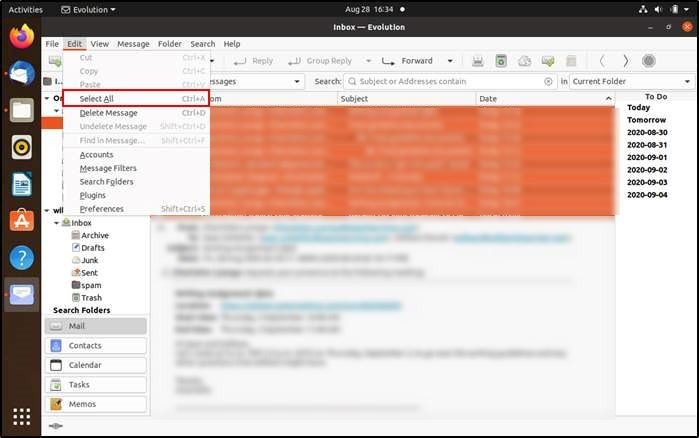Open Search Folders from the Edit menu

pos(136,182)
